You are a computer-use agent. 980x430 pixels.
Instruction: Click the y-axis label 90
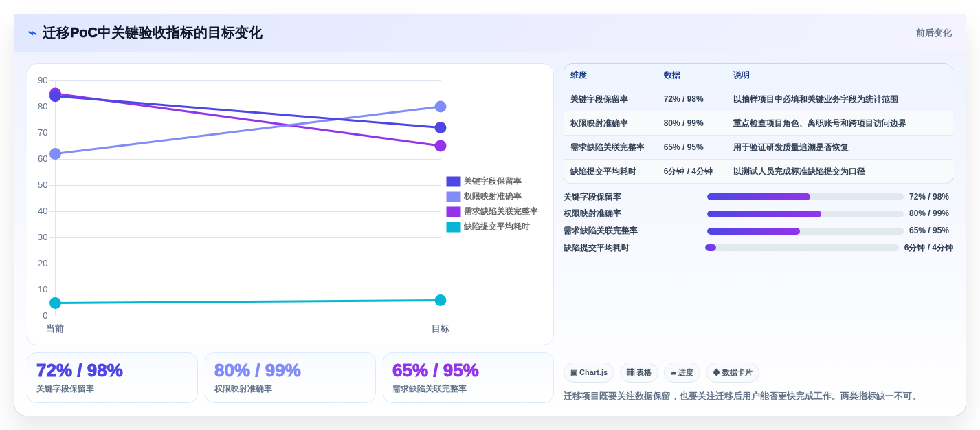point(43,80)
